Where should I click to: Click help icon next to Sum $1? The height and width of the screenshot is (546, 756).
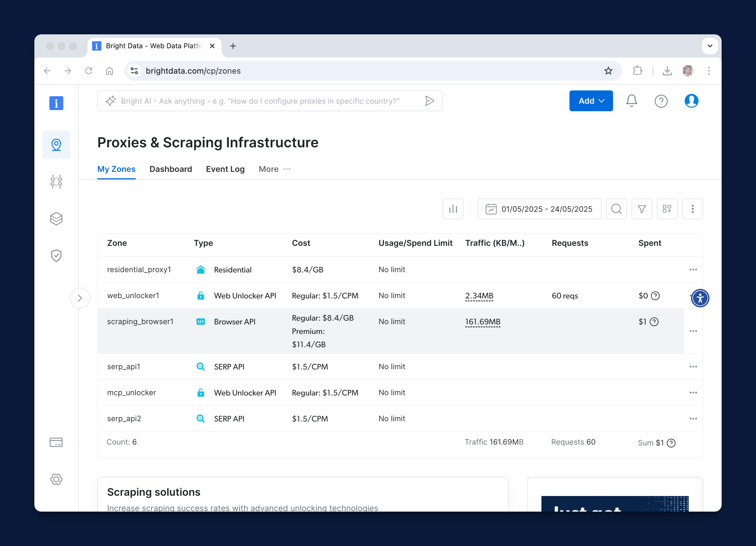[x=671, y=443]
